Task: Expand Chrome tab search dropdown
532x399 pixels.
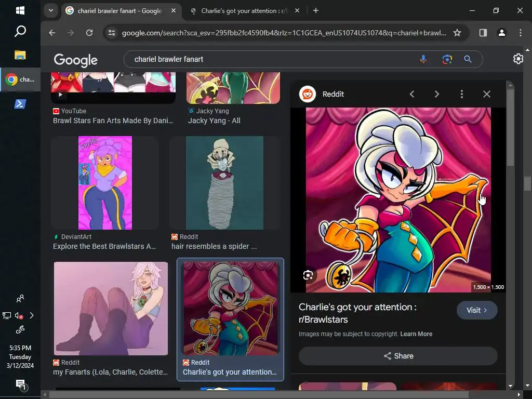Action: pyautogui.click(x=51, y=10)
